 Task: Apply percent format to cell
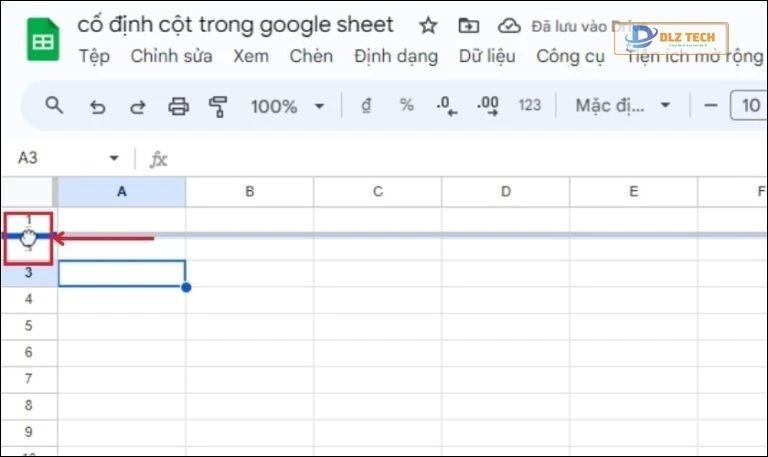406,105
